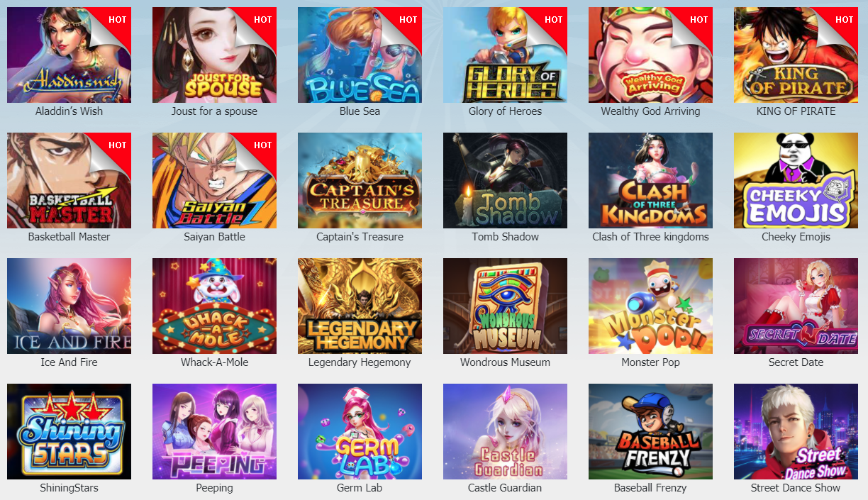The width and height of the screenshot is (868, 500).
Task: Start the King of Pirate game
Action: point(796,55)
